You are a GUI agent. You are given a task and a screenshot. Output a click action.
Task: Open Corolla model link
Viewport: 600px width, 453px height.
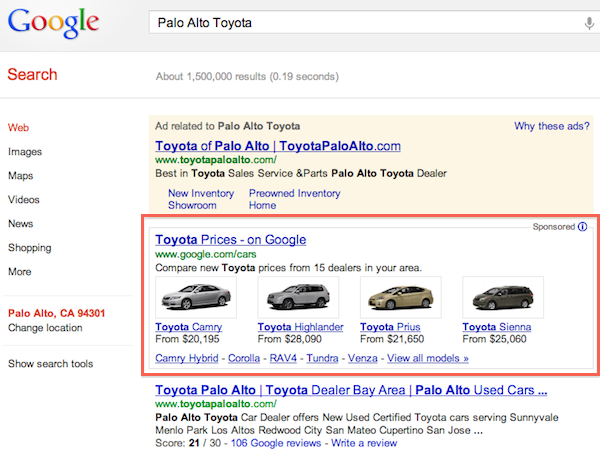244,358
